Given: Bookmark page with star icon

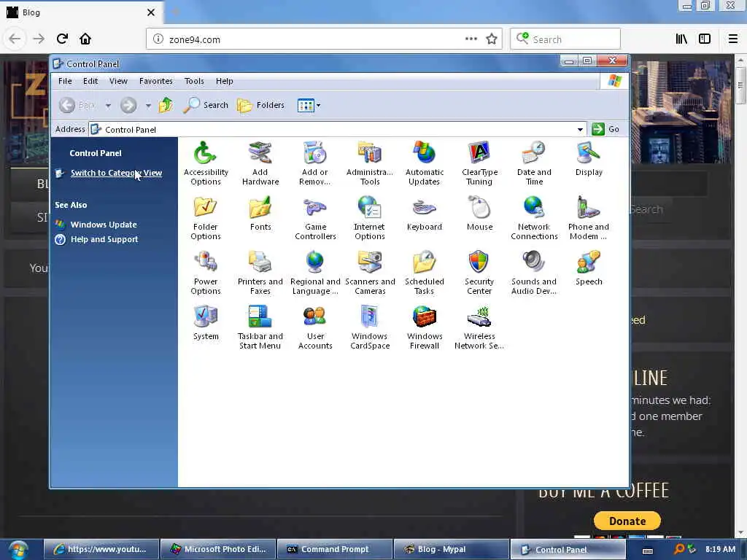Looking at the screenshot, I should point(492,39).
